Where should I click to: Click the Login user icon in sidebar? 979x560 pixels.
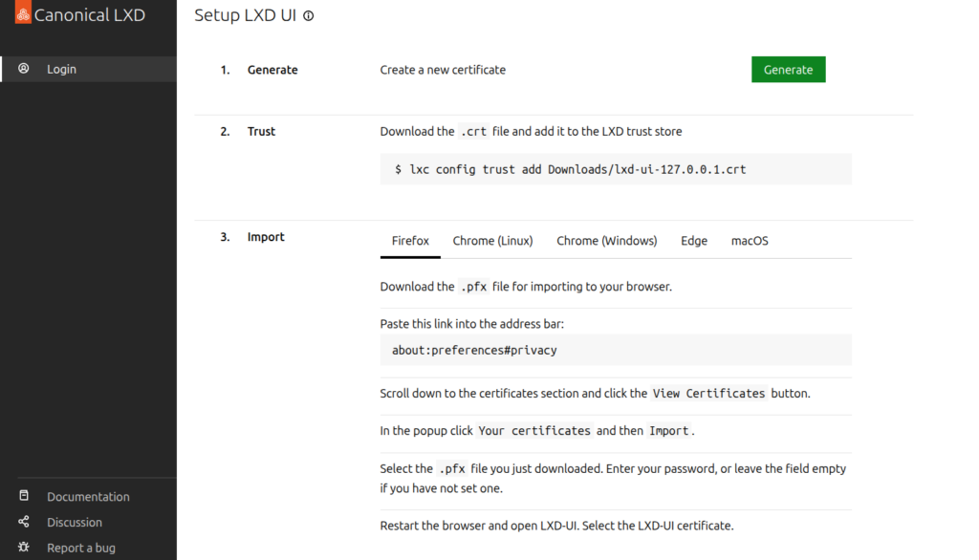point(24,69)
